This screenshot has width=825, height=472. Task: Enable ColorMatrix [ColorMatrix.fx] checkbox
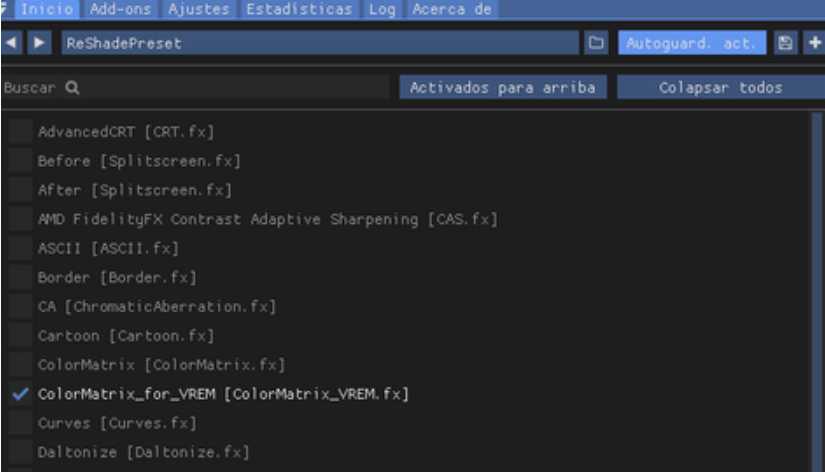pyautogui.click(x=20, y=365)
